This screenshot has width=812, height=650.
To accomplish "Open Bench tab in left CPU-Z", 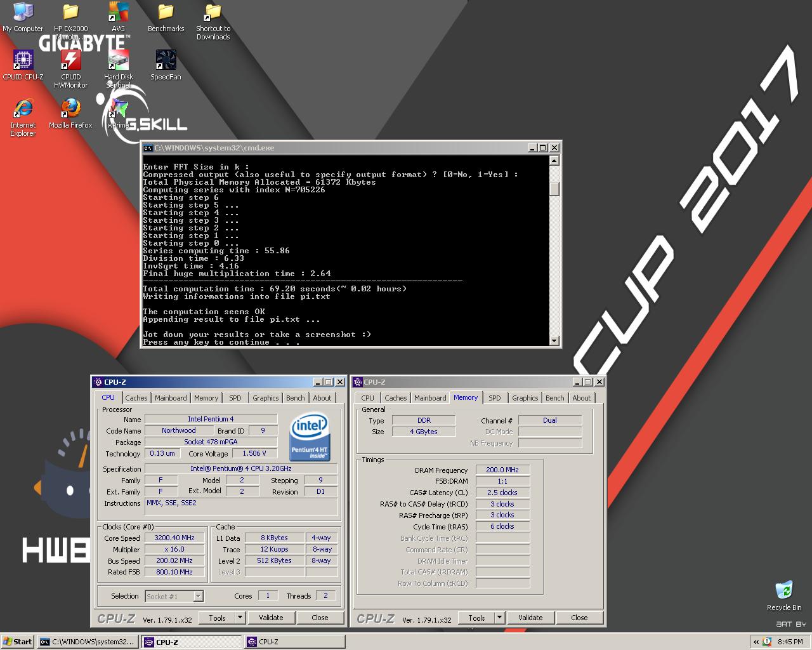I will pyautogui.click(x=295, y=398).
